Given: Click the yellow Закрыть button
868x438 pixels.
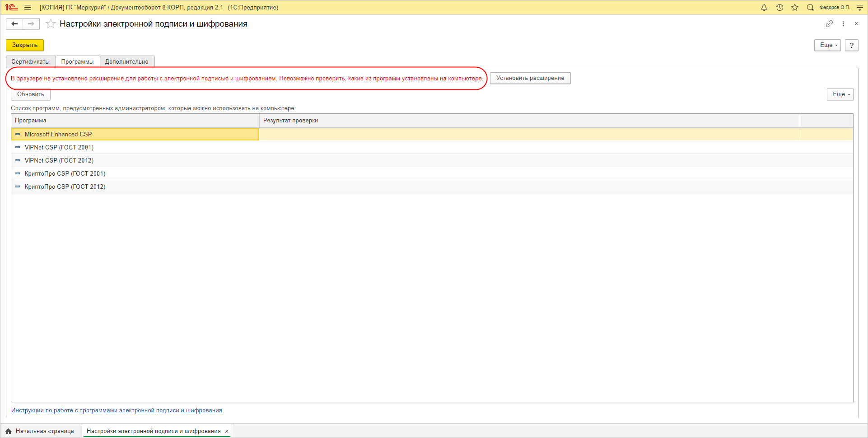Looking at the screenshot, I should pyautogui.click(x=25, y=45).
